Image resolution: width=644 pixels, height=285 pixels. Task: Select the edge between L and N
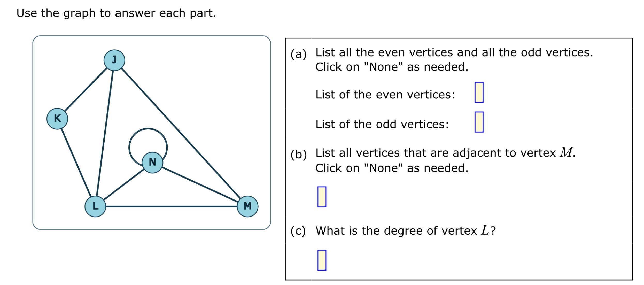click(124, 184)
